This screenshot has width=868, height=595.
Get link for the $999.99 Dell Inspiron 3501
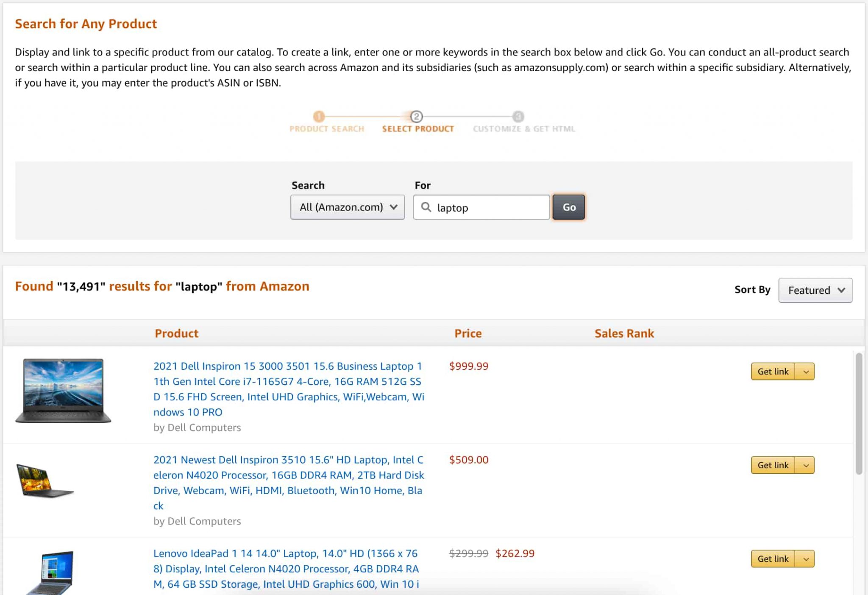click(773, 372)
